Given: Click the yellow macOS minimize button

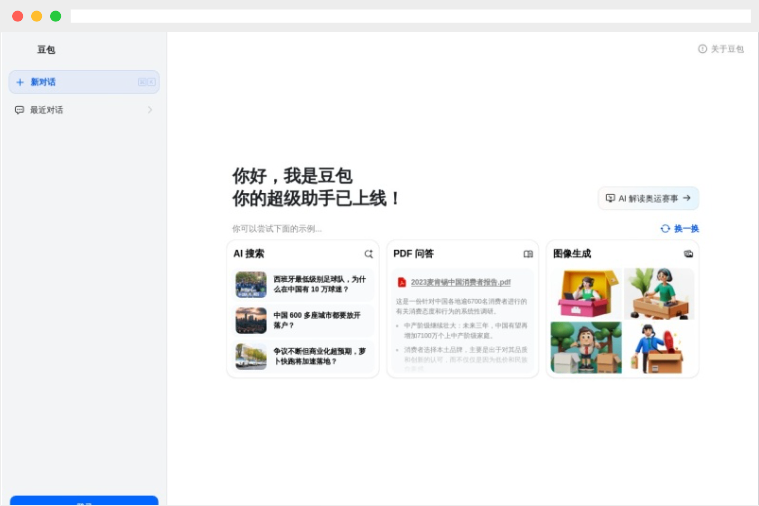Looking at the screenshot, I should 37,16.
